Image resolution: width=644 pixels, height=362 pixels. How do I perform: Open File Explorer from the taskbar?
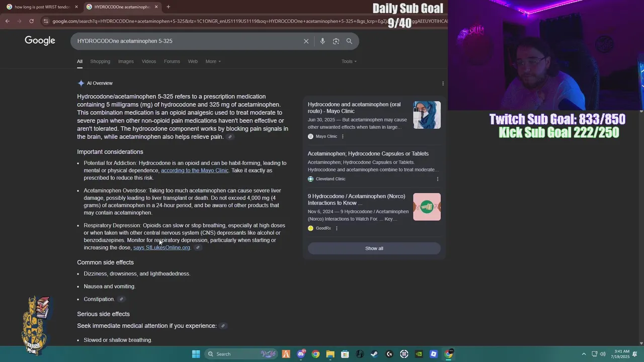330,354
